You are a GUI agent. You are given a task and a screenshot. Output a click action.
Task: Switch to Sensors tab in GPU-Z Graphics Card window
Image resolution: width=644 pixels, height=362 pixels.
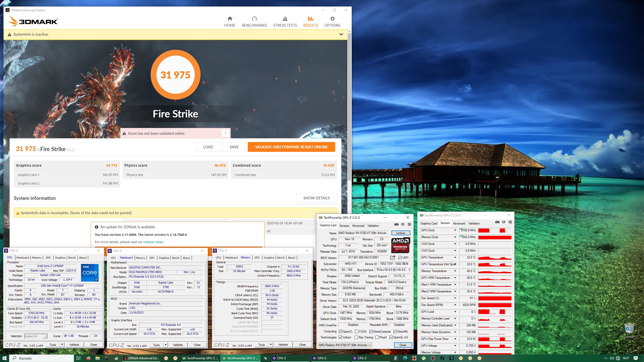[344, 226]
